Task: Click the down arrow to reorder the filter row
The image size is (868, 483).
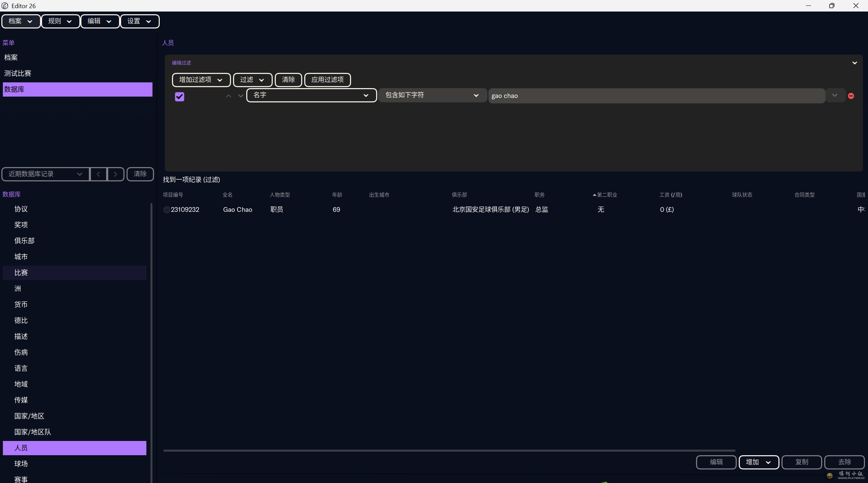Action: coord(240,96)
